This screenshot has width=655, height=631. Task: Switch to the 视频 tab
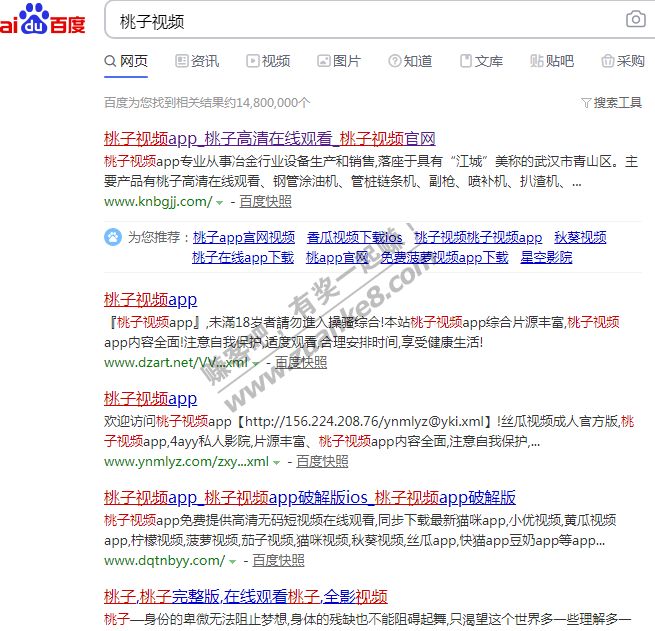click(x=268, y=61)
